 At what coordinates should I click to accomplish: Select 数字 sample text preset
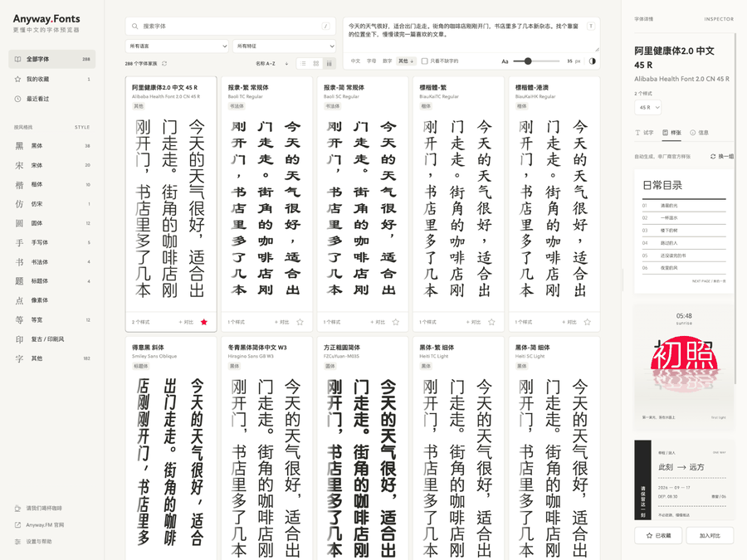click(x=388, y=61)
